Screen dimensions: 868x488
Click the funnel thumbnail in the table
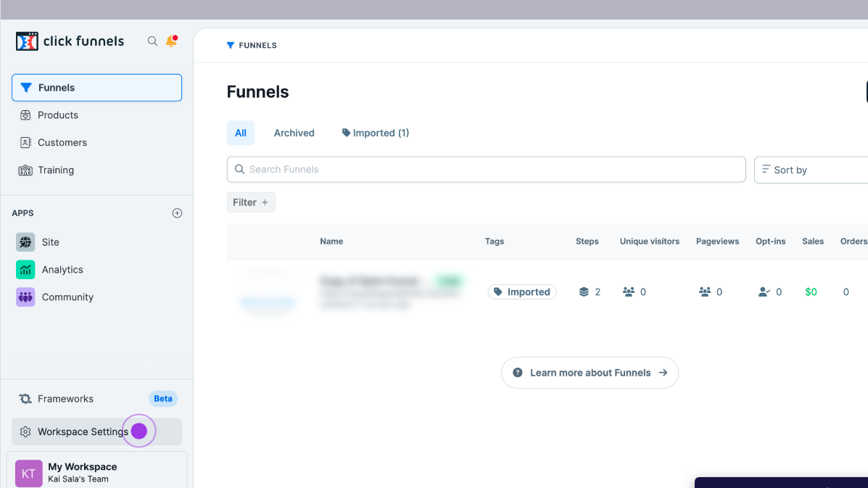coord(268,291)
